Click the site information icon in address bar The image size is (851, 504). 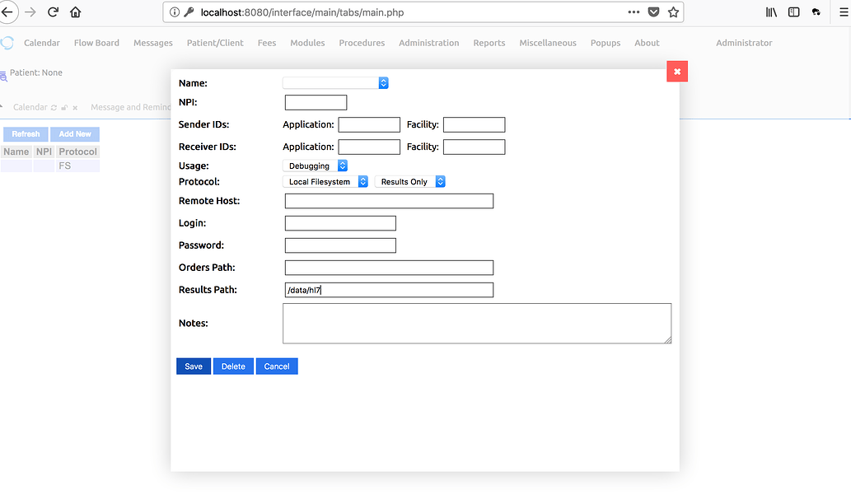175,12
